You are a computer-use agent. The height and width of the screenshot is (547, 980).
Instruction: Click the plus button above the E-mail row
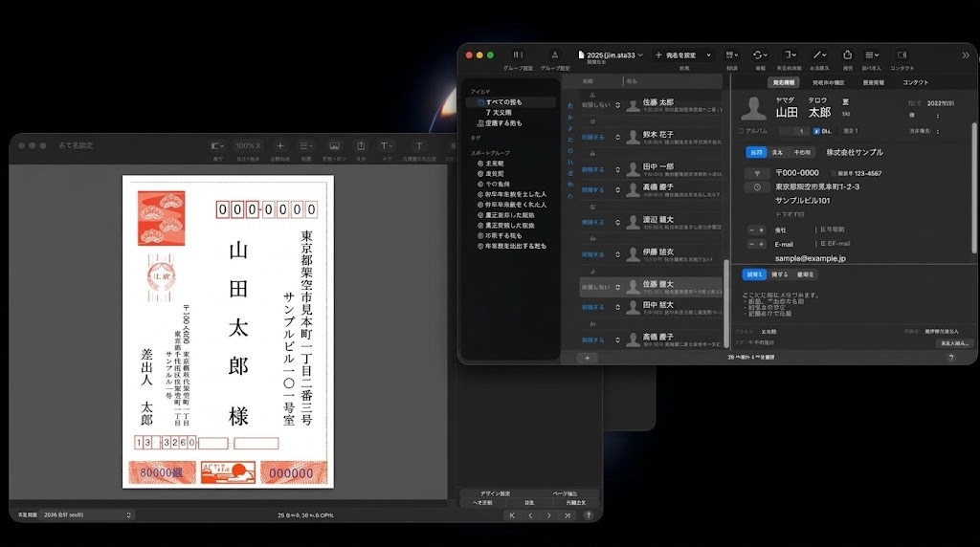tap(761, 230)
